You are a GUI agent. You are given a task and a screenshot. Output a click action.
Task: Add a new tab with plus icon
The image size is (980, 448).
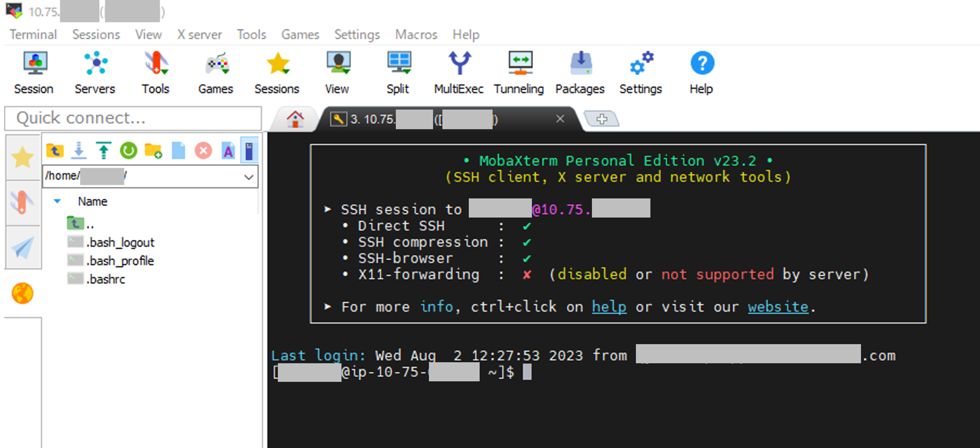pos(601,119)
